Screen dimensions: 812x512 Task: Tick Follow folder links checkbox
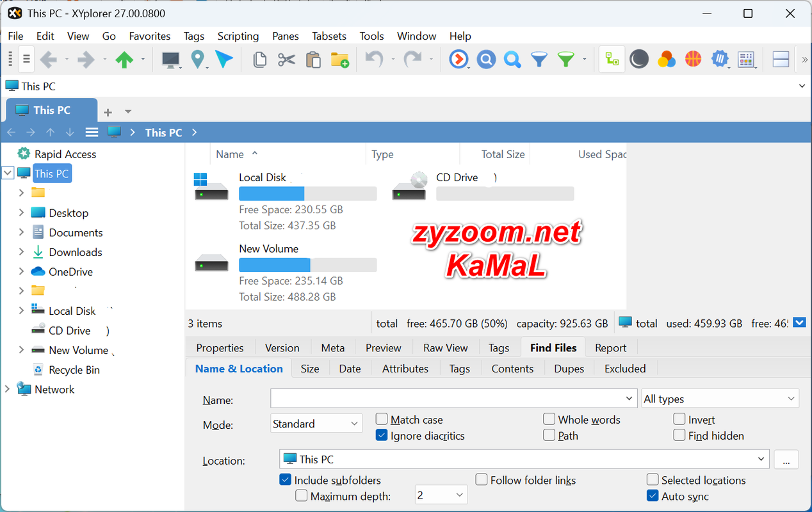click(x=482, y=479)
